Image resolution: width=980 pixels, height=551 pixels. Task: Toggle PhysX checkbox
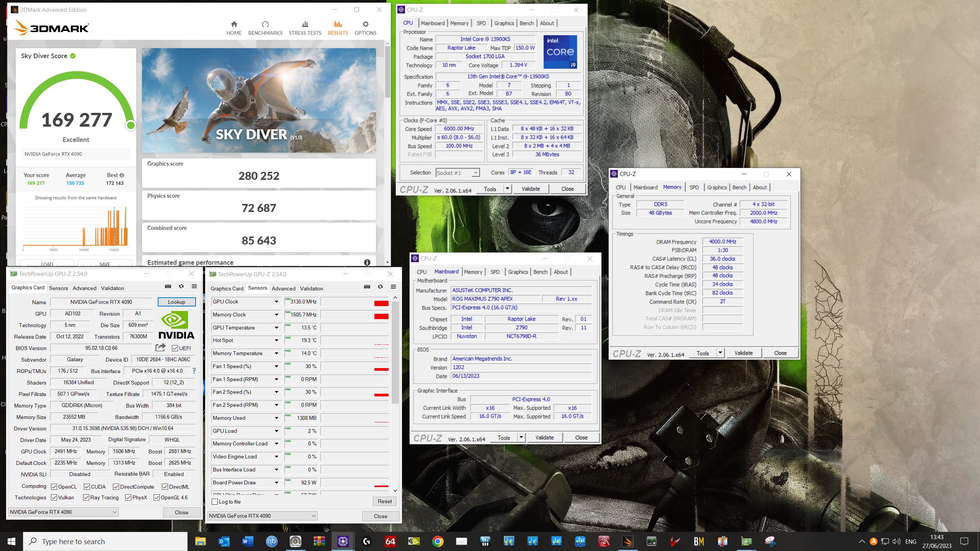128,497
